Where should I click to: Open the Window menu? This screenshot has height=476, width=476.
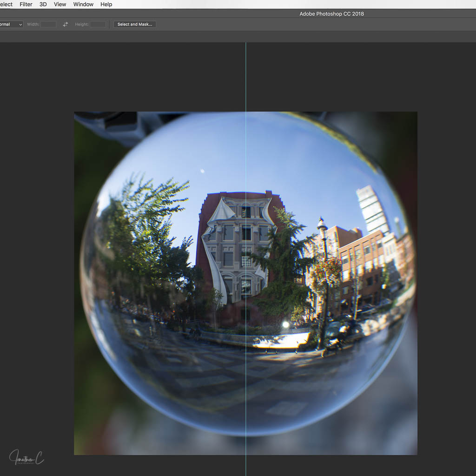(x=83, y=4)
